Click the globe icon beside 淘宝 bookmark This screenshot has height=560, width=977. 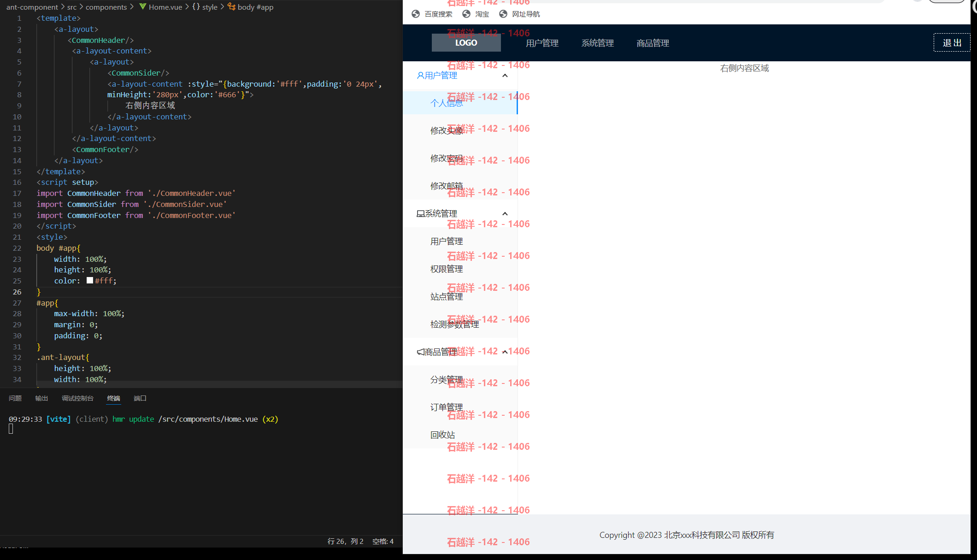[466, 14]
